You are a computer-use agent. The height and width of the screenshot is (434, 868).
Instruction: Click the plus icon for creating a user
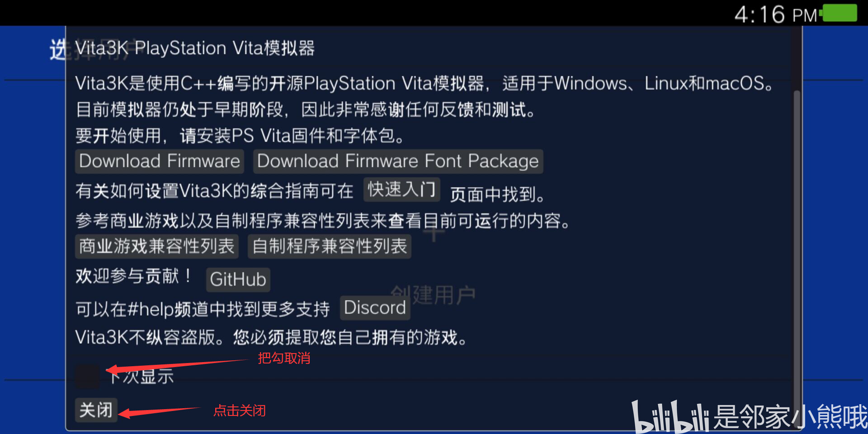pos(434,234)
